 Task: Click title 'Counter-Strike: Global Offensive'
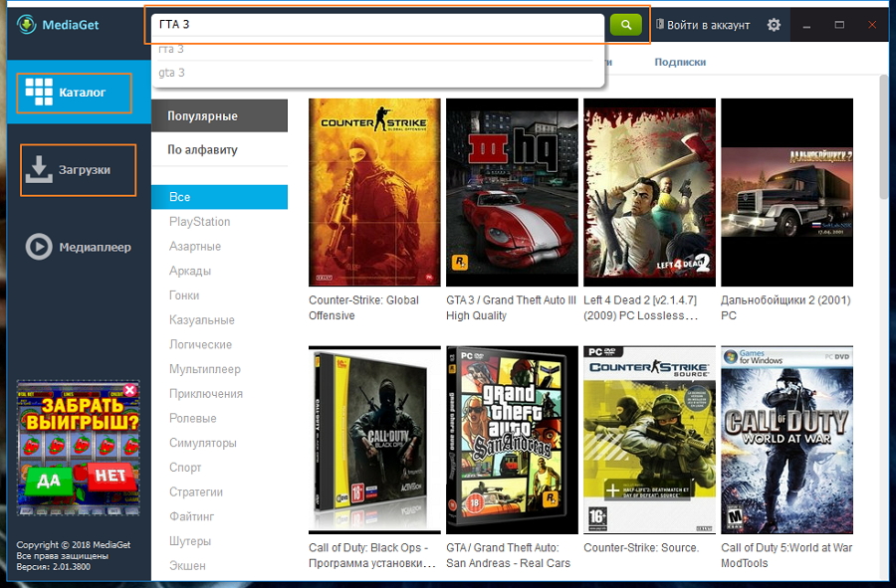[364, 307]
